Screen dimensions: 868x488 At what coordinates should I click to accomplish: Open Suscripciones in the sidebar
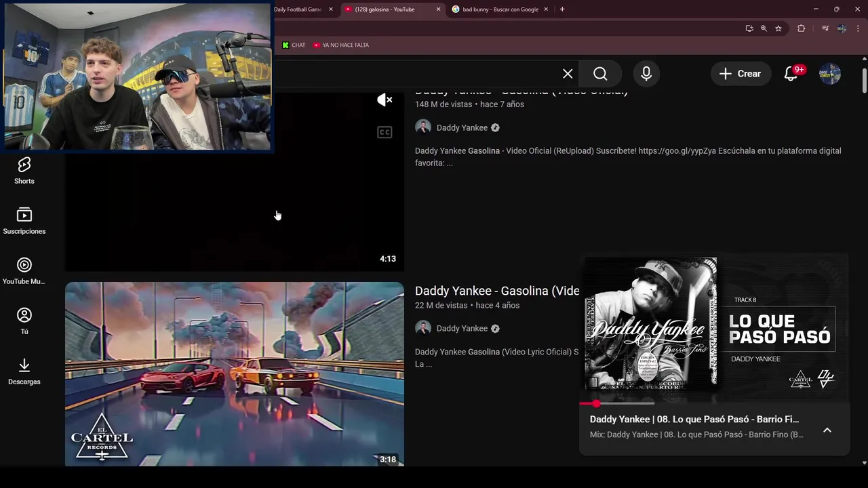(x=24, y=221)
